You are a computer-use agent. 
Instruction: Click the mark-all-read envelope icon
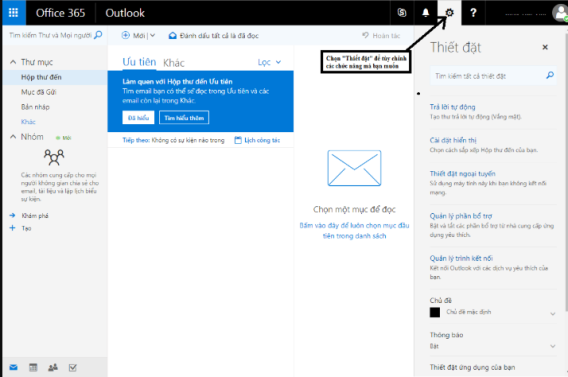click(172, 35)
